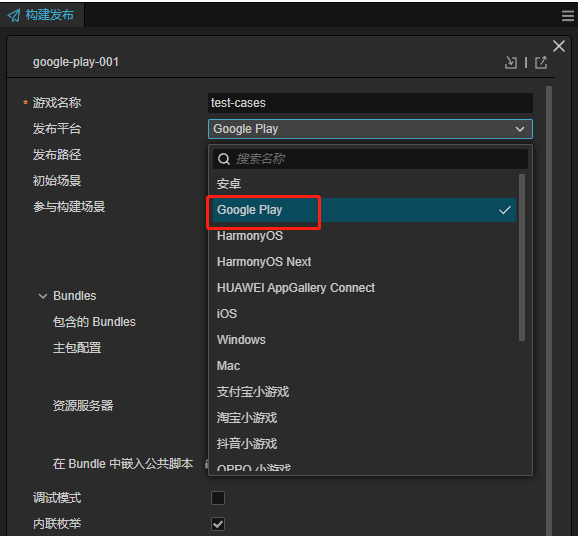Click the 资源服务器 label
Image resolution: width=578 pixels, height=536 pixels.
coord(83,406)
